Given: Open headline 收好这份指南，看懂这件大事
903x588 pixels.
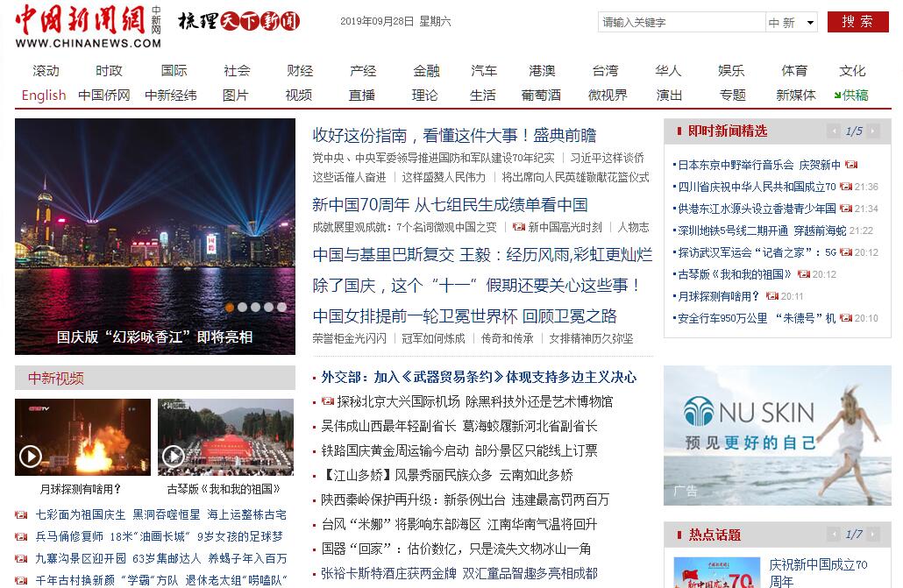Looking at the screenshot, I should coord(454,135).
